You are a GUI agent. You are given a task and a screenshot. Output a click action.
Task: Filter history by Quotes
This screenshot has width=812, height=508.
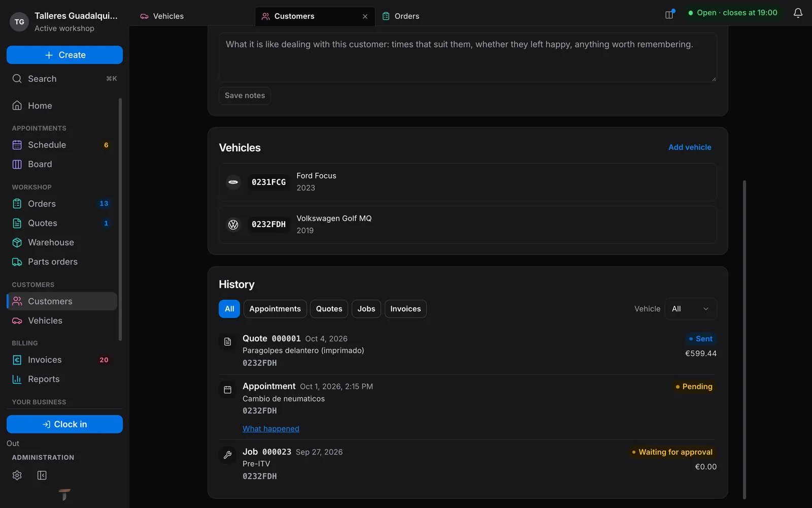tap(329, 309)
